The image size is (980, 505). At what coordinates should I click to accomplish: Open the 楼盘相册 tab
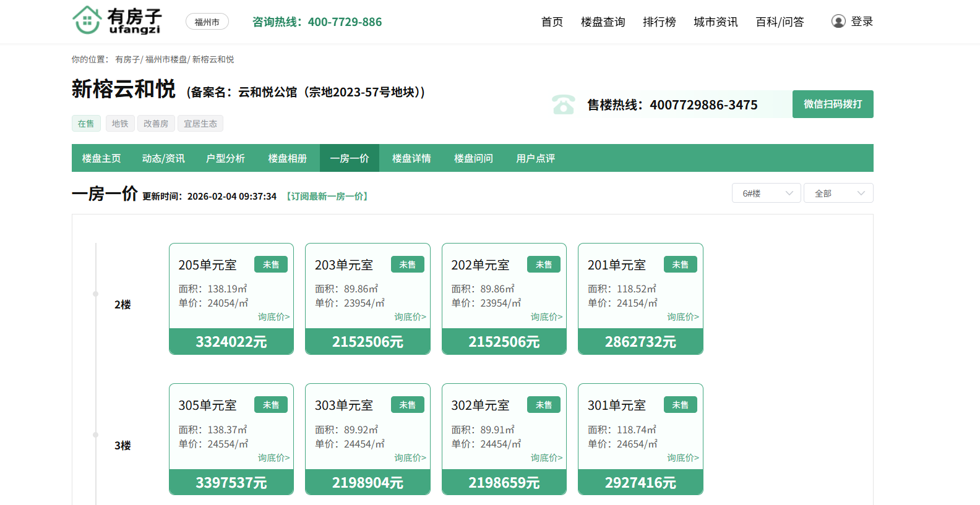click(x=287, y=158)
